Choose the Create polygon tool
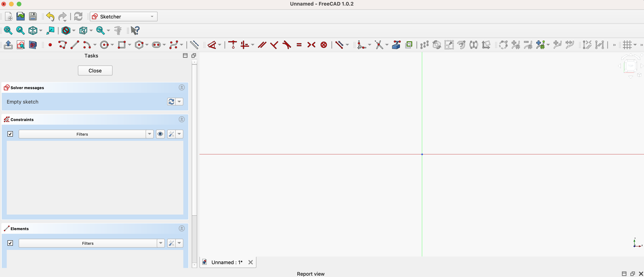644x277 pixels. coord(139,45)
